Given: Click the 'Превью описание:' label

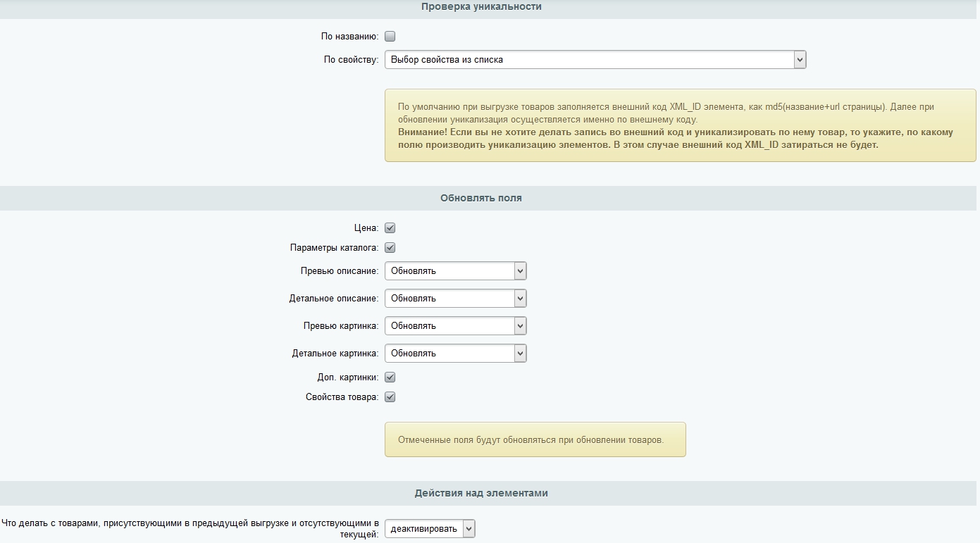Looking at the screenshot, I should [x=340, y=270].
